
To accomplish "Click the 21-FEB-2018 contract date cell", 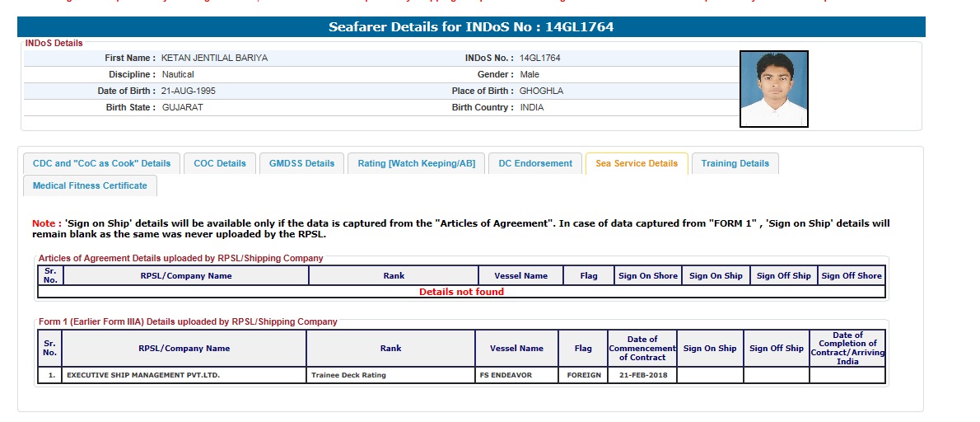I will pyautogui.click(x=642, y=375).
